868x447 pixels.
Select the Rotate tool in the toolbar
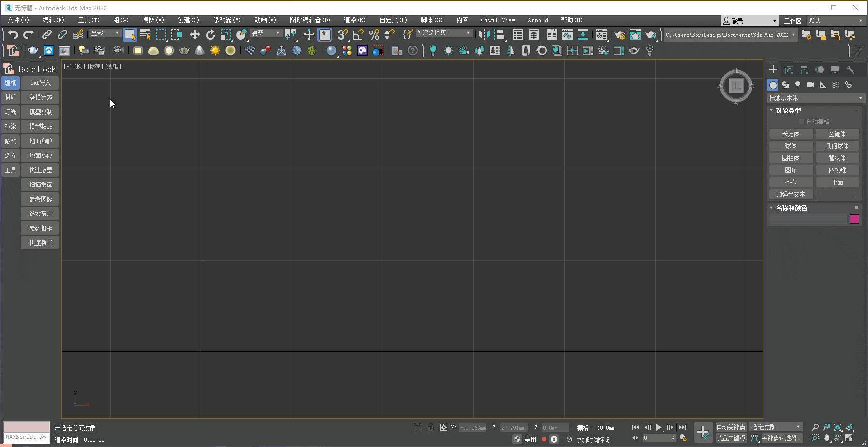coord(210,34)
